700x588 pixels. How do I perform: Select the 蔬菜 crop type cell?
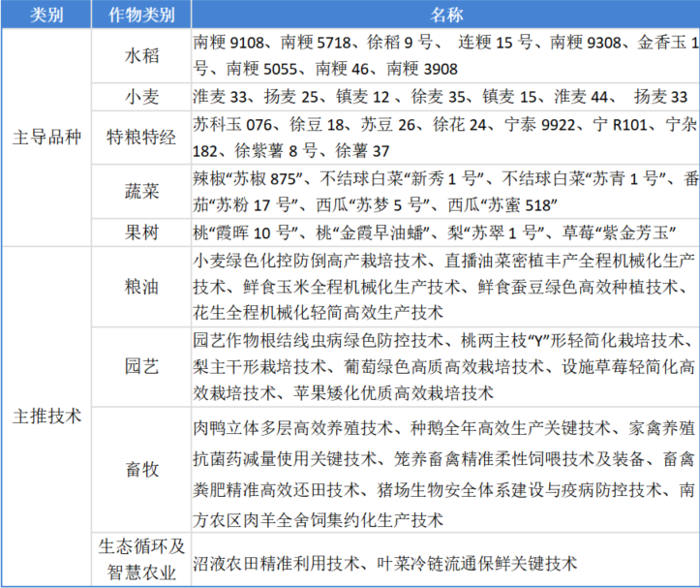[x=141, y=191]
